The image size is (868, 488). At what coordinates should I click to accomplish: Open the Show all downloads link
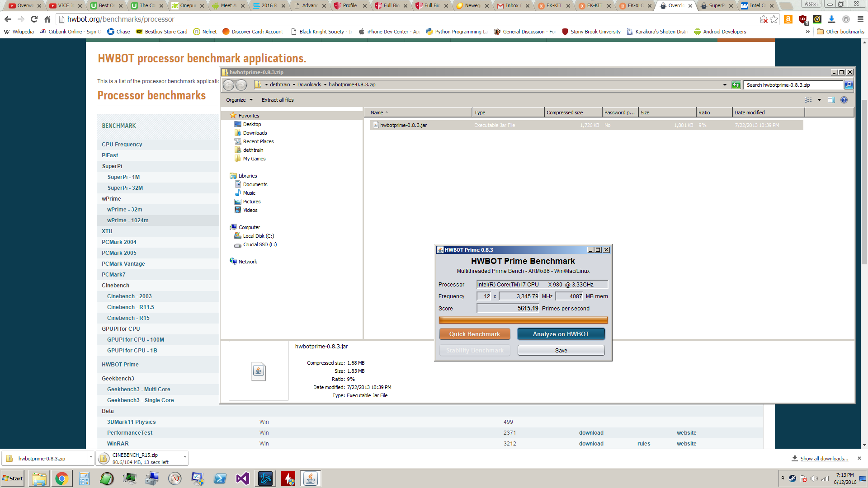tap(824, 459)
